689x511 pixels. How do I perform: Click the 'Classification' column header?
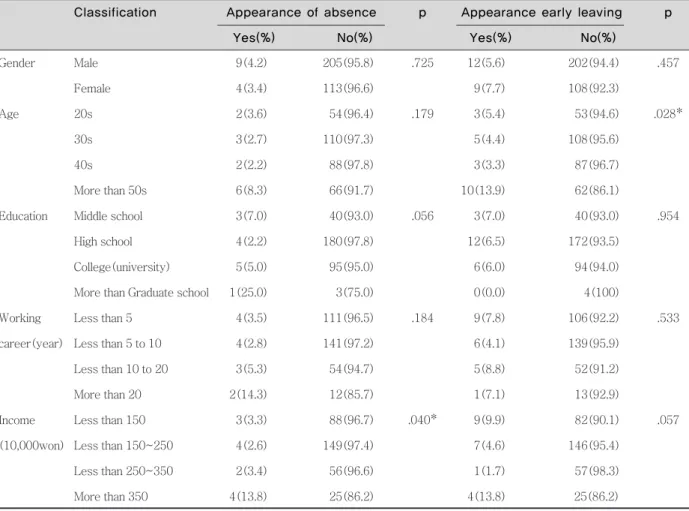point(115,12)
